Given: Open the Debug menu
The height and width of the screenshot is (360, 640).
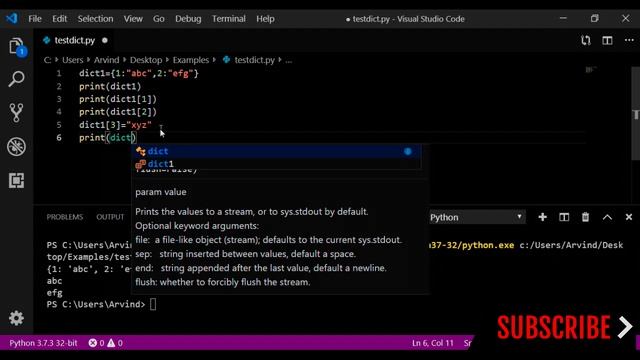Looking at the screenshot, I should coord(188,19).
